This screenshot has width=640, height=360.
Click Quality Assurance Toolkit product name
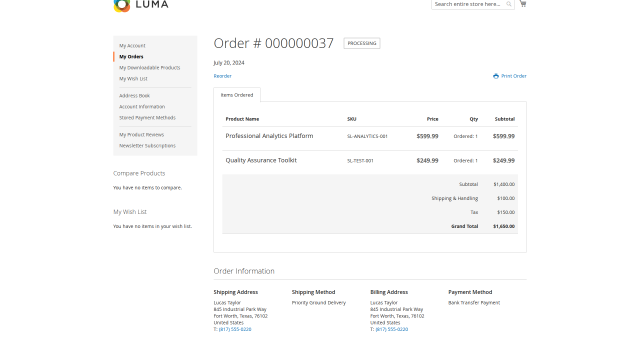coord(261,160)
